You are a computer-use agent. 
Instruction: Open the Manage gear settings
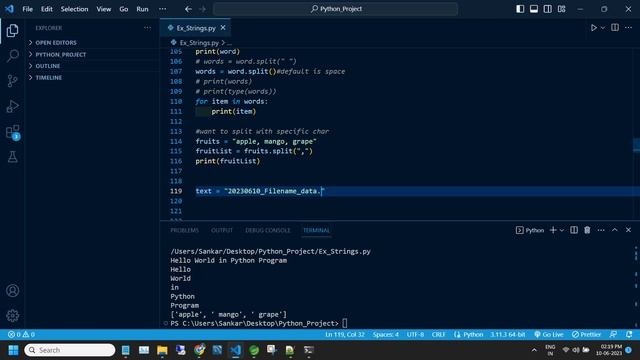[12, 316]
